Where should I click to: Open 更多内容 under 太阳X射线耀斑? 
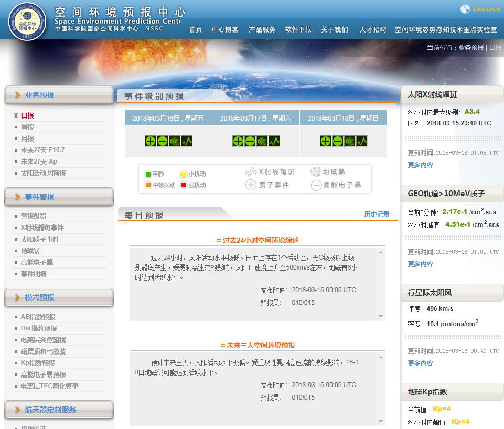coord(420,165)
